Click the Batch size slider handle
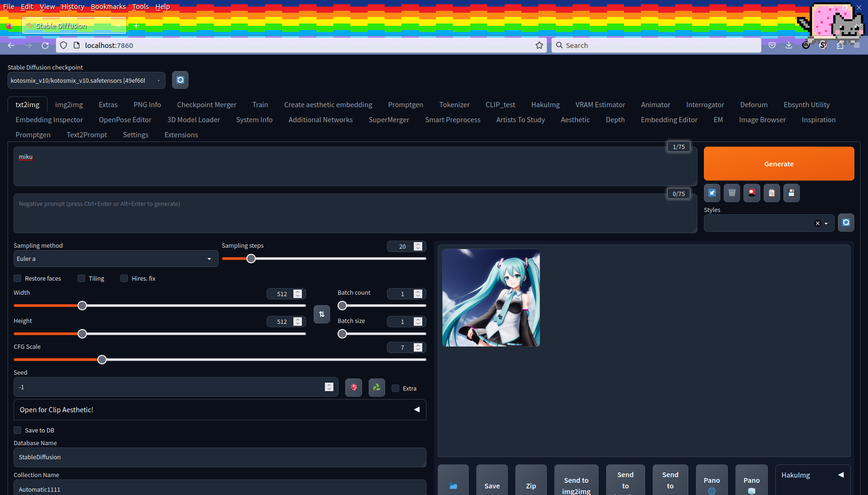Image resolution: width=868 pixels, height=495 pixels. pos(342,334)
